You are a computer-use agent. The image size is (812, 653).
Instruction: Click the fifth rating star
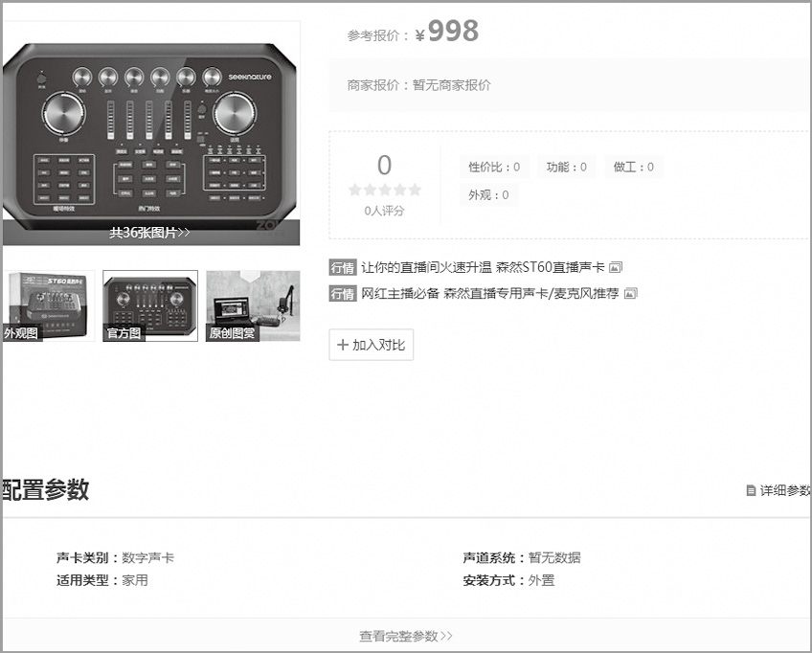415,190
